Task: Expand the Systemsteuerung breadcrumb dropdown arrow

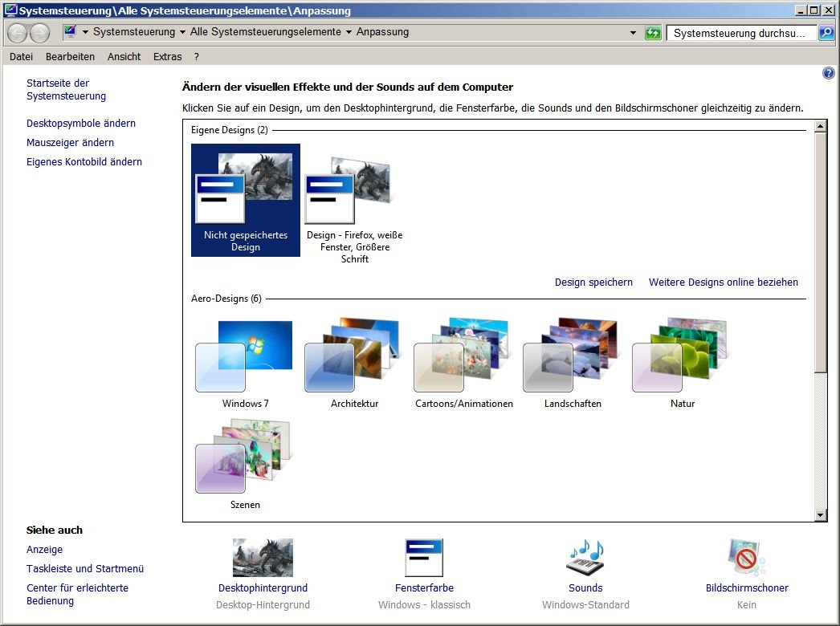Action: click(182, 33)
